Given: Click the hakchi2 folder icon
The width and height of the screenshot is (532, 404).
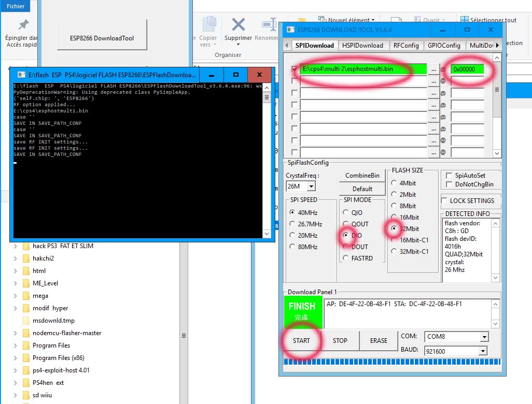Looking at the screenshot, I should point(26,258).
